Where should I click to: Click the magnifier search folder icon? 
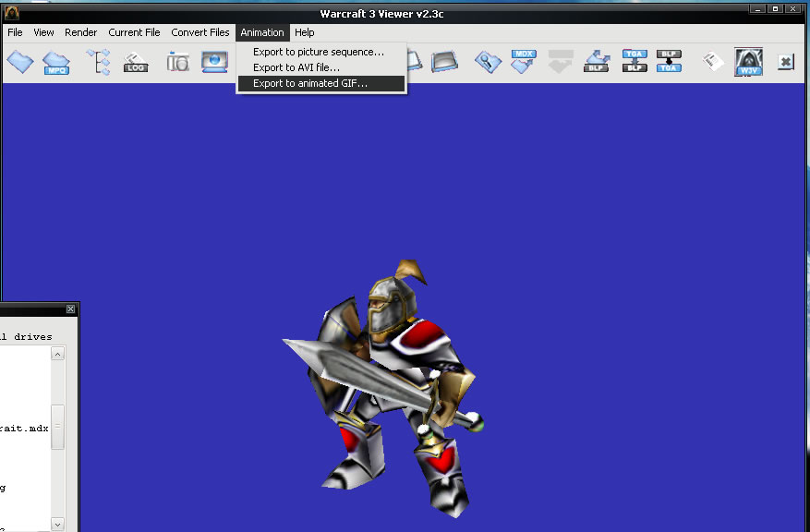pos(488,62)
